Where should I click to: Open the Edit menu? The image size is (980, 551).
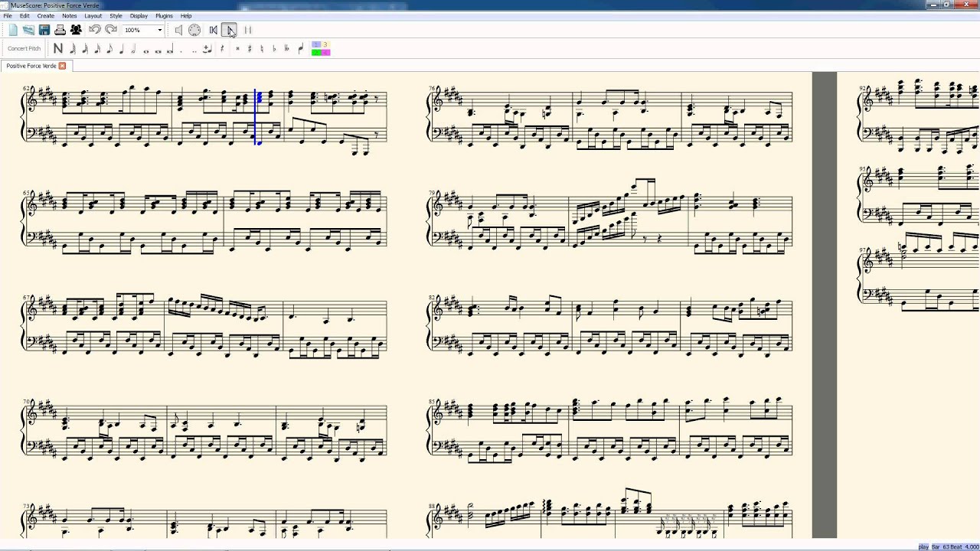point(24,15)
